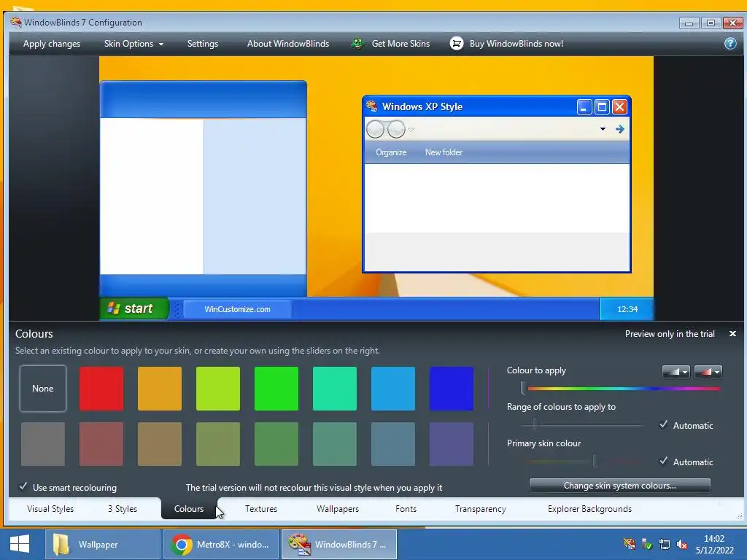Viewport: 747px width, 560px height.
Task: Open the preview address bar dropdown arrow
Action: pos(603,129)
